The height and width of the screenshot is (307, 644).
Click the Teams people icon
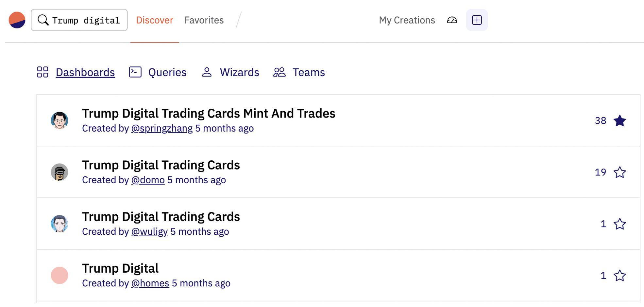(279, 72)
